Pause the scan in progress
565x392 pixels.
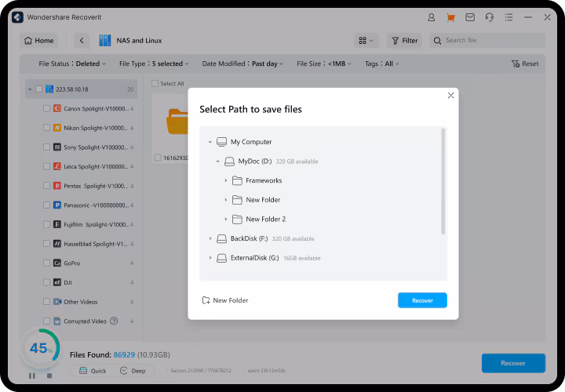[x=32, y=376]
